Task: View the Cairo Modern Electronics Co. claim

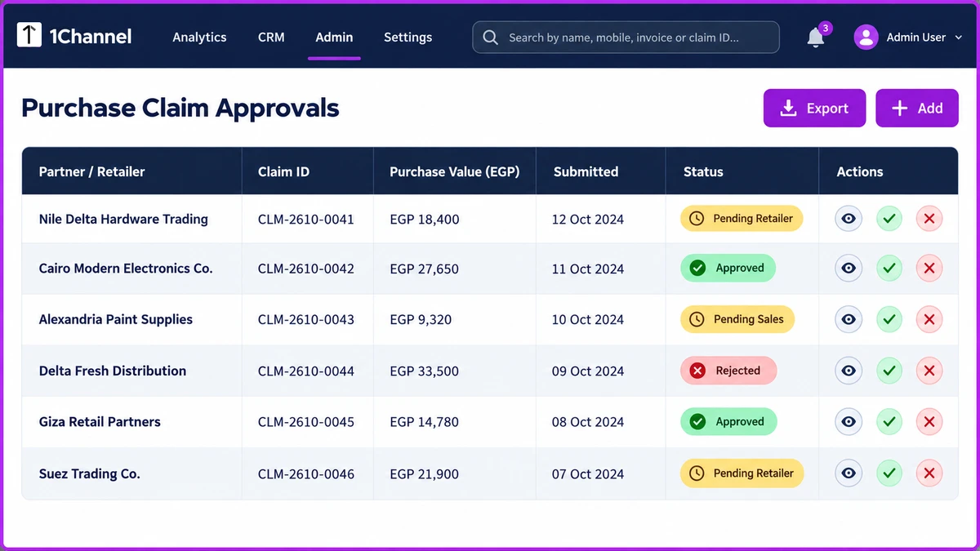Action: tap(849, 269)
